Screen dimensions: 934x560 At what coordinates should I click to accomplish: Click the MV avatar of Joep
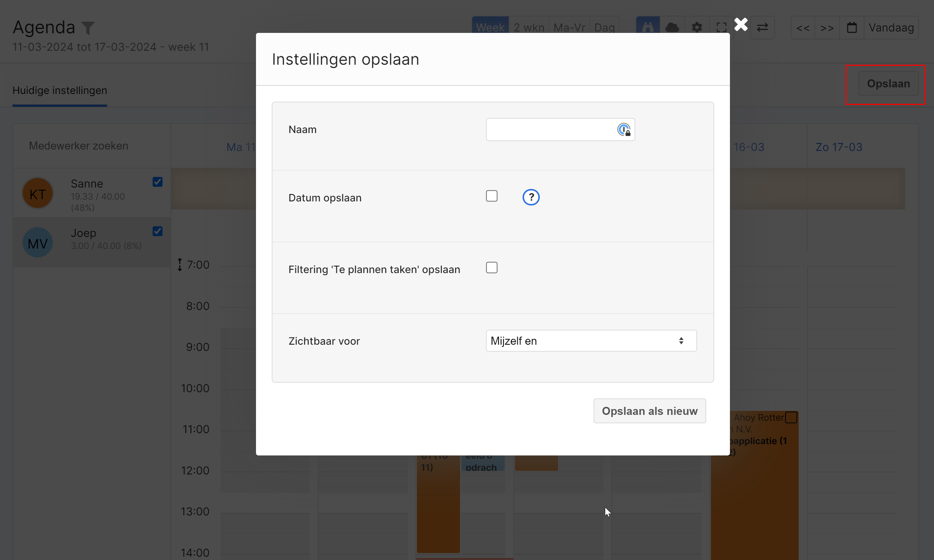(37, 243)
